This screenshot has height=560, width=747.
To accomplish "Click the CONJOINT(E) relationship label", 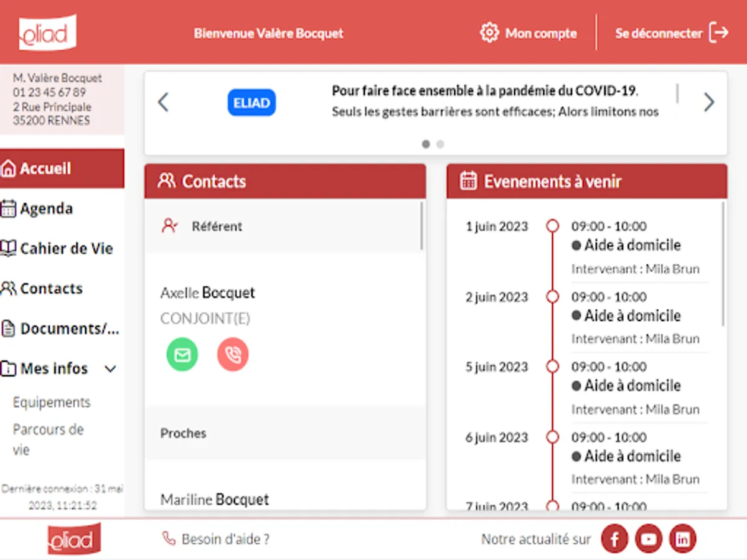I will 205,319.
